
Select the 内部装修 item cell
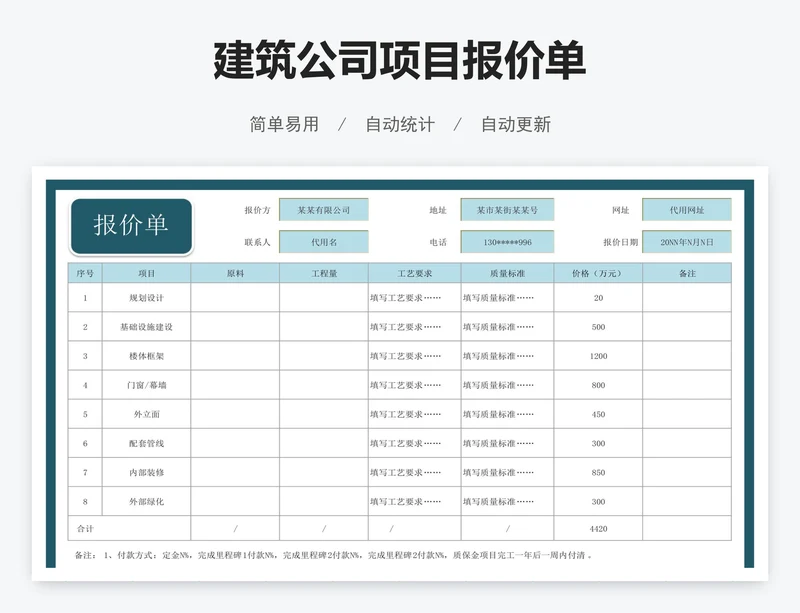pyautogui.click(x=146, y=472)
